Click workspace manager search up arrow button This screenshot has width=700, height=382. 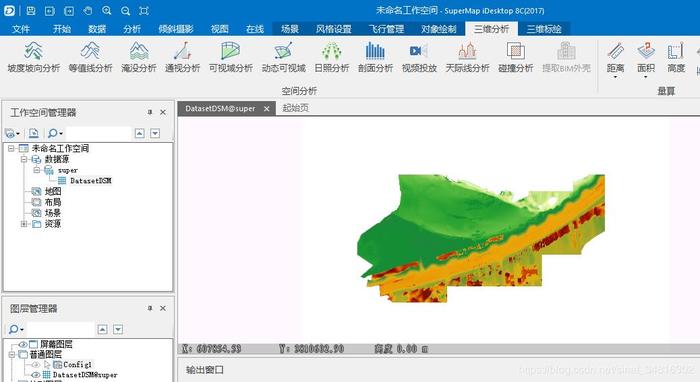(140, 133)
